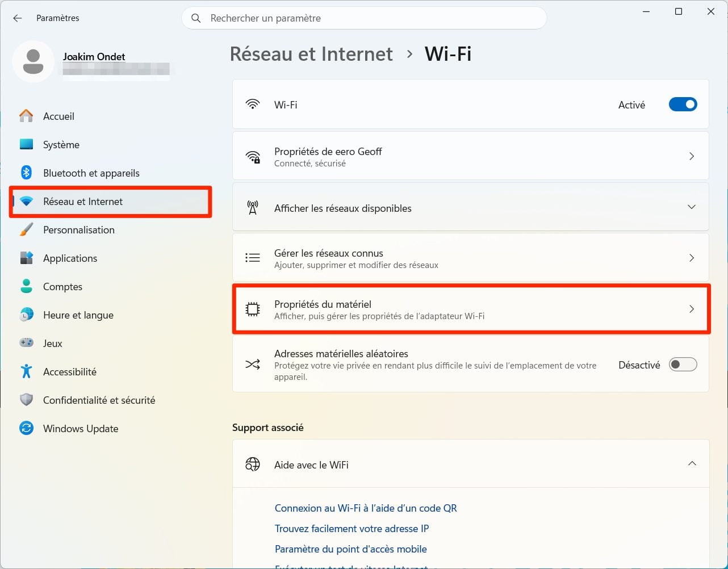Select the Accueil home icon

tap(26, 116)
